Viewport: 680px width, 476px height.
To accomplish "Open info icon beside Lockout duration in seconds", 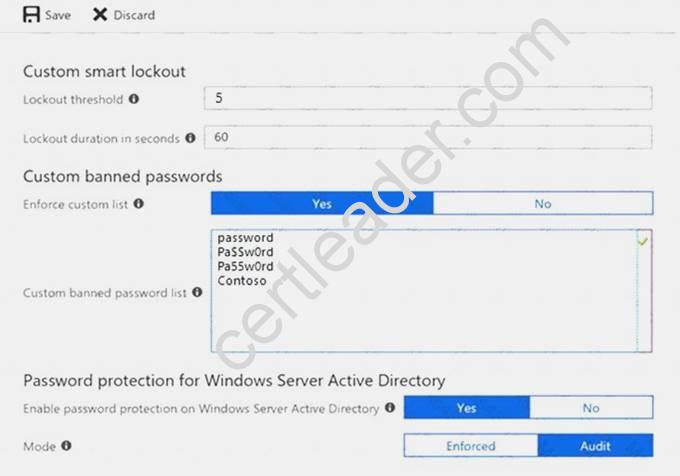I will point(190,138).
